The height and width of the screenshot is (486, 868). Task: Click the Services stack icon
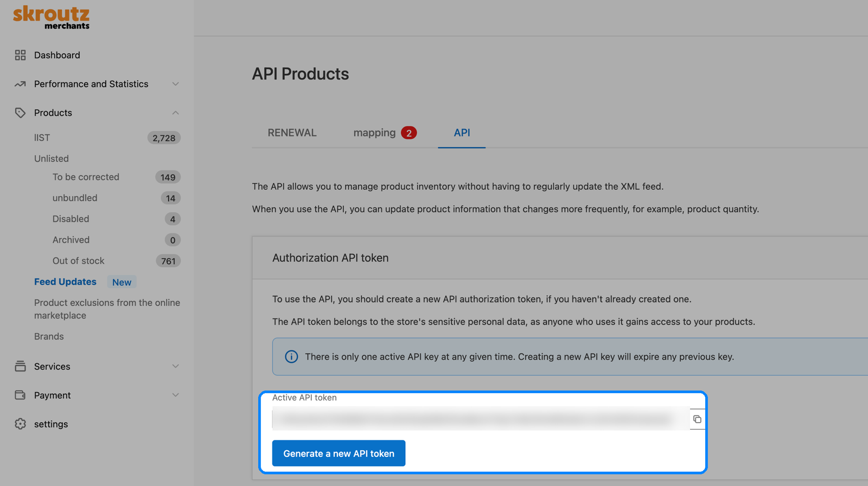[x=20, y=366]
